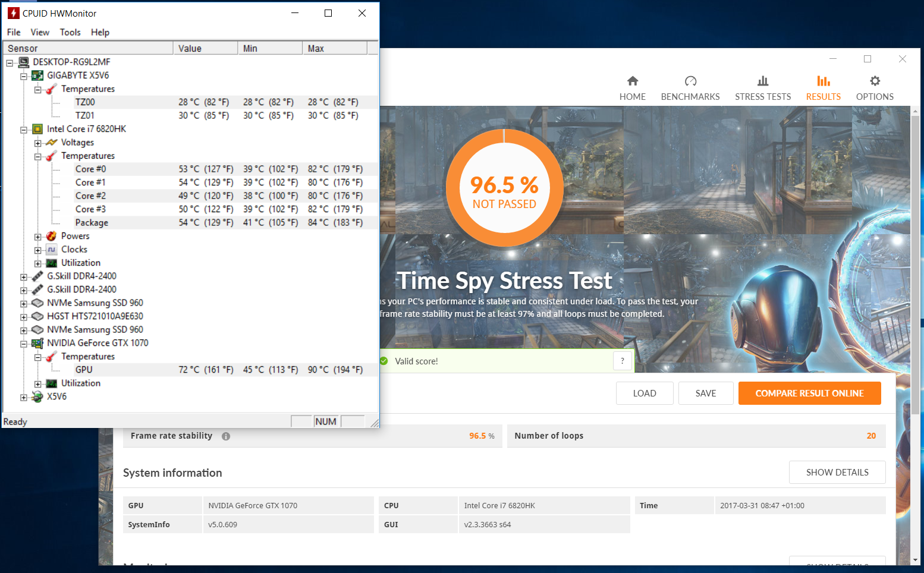Click the scrollbar down arrow in 3DMark
This screenshot has height=573, width=924.
(x=915, y=560)
